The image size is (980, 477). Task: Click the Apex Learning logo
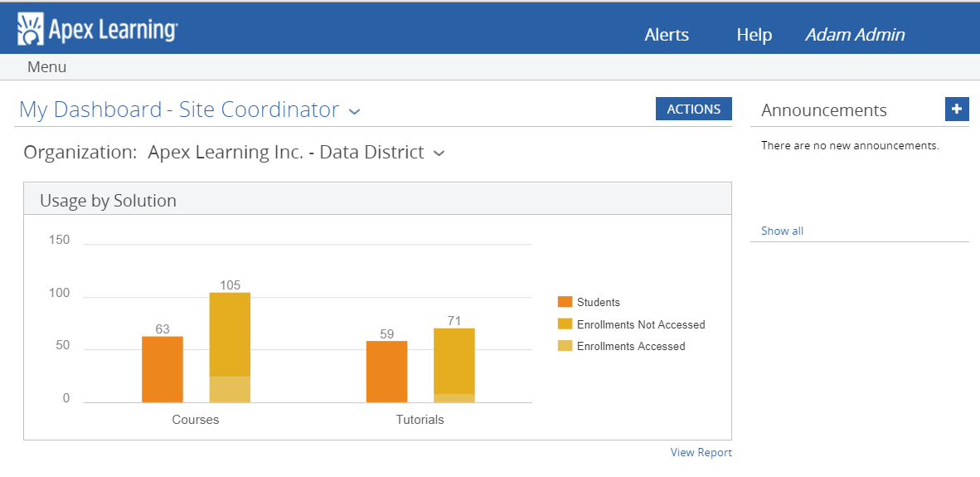click(97, 32)
